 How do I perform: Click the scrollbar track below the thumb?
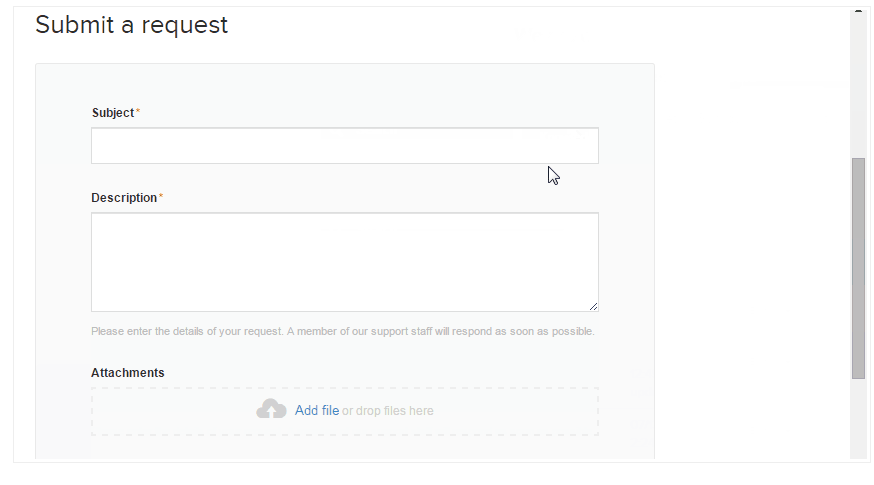point(858,418)
